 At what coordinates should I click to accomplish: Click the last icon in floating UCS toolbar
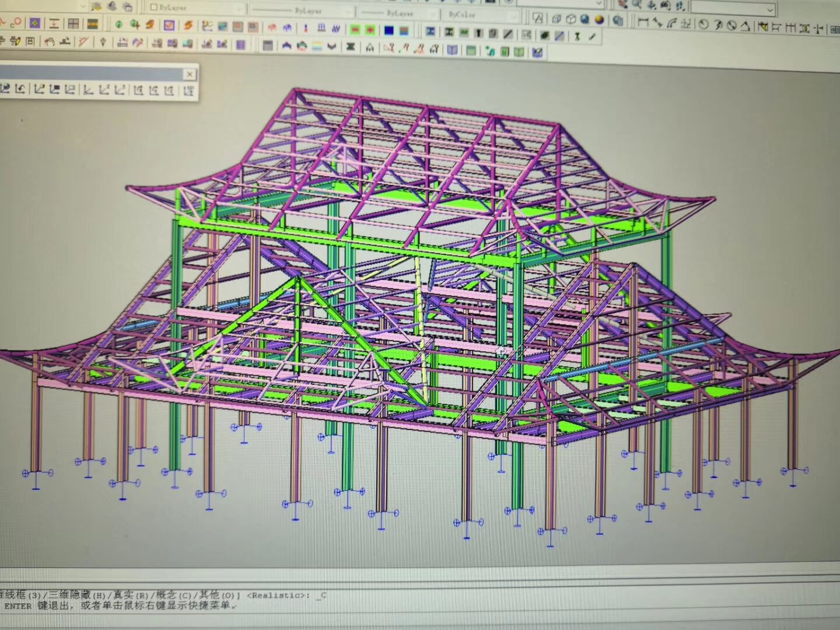point(188,90)
